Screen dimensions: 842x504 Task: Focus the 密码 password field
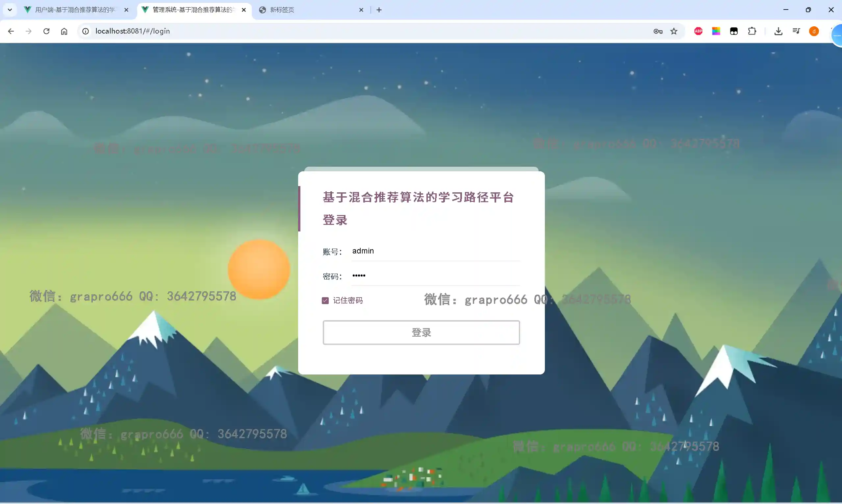coord(435,276)
